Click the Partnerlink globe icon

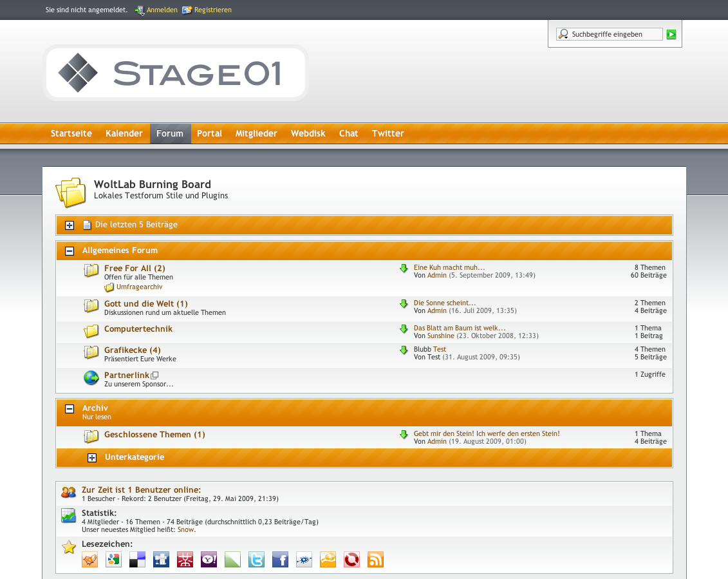coord(91,378)
